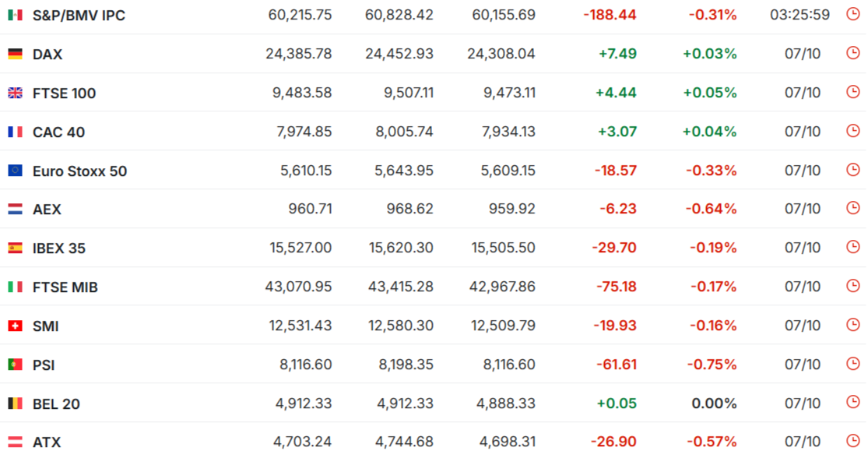The image size is (868, 458).
Task: Open the DAX index page
Action: pyautogui.click(x=47, y=55)
